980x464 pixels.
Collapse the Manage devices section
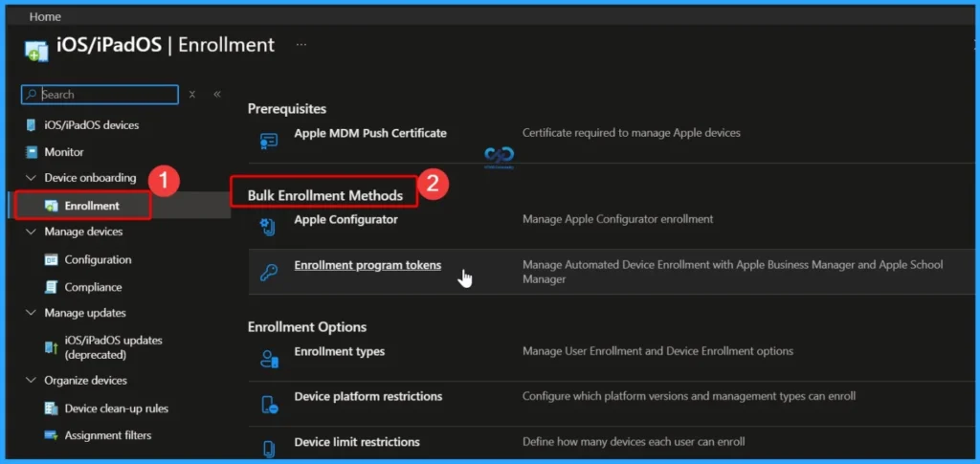click(31, 232)
